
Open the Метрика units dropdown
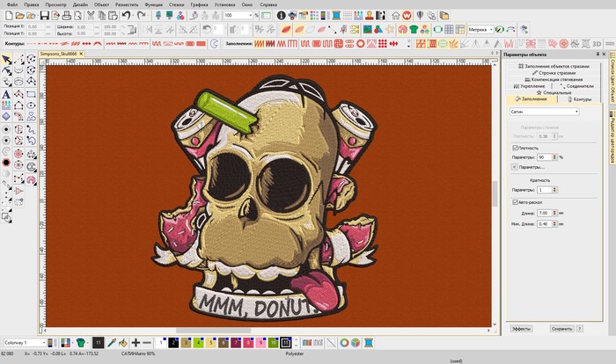pyautogui.click(x=479, y=29)
